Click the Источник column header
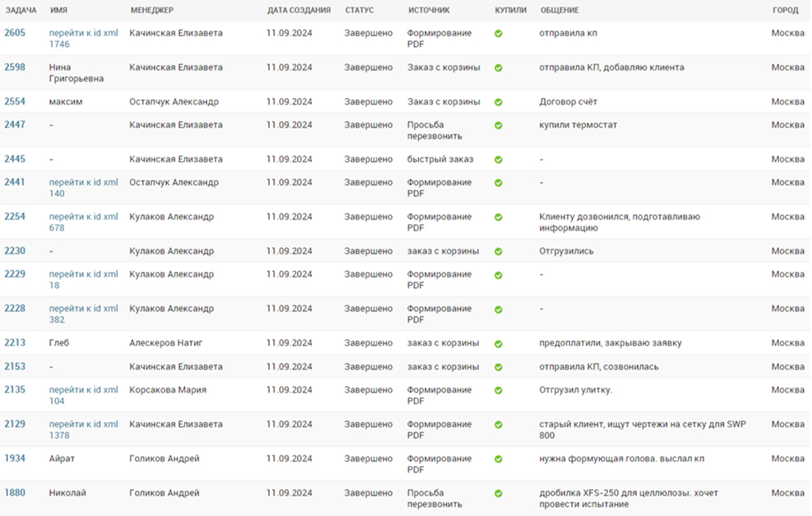The image size is (812, 516). [x=429, y=10]
